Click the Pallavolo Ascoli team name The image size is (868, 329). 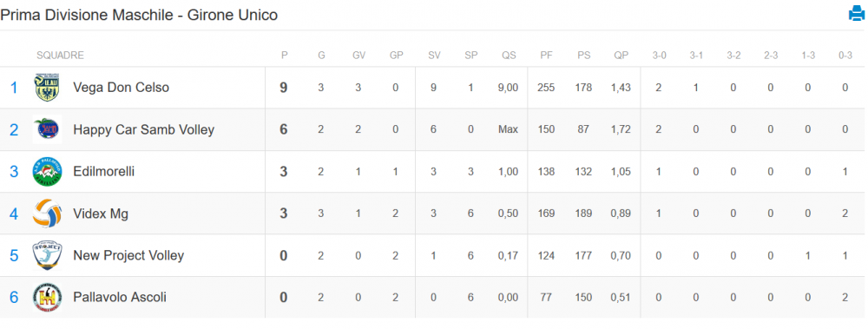point(120,298)
